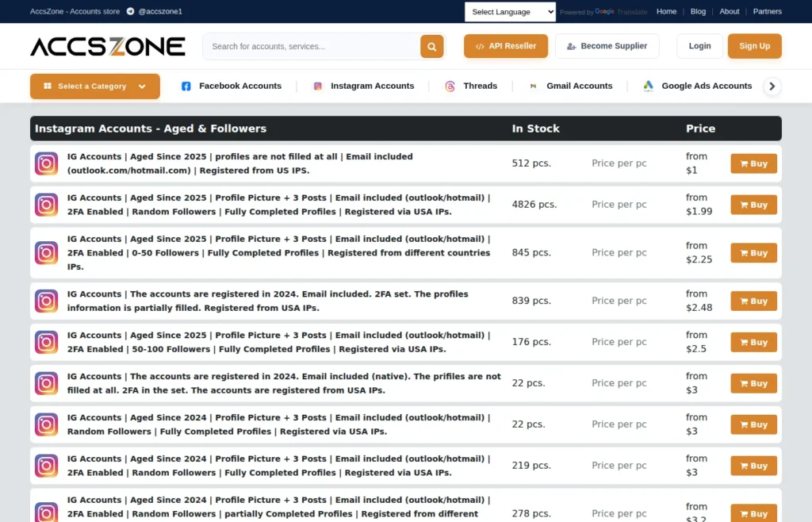Screen dimensions: 812x522
Task: Click Instagram icon of the 4826 pcs. listing
Action: point(46,205)
